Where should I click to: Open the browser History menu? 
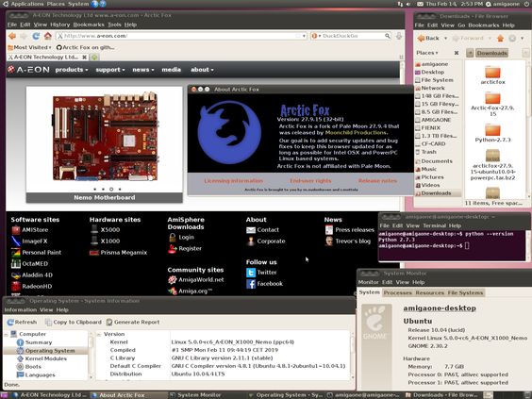(x=59, y=25)
